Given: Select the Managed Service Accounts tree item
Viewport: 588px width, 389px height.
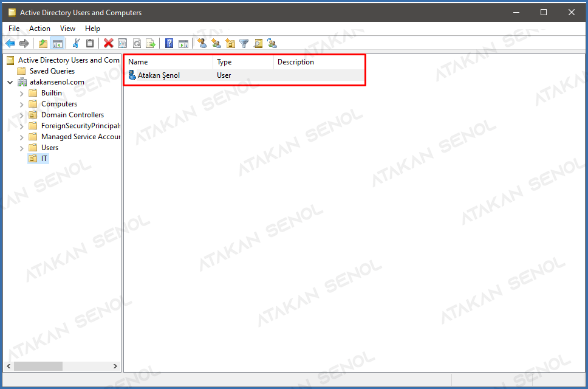Looking at the screenshot, I should 81,137.
